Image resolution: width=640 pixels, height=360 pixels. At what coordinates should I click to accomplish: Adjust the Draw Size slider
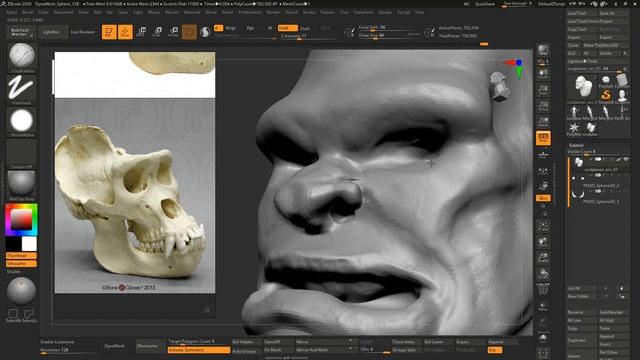(x=390, y=36)
